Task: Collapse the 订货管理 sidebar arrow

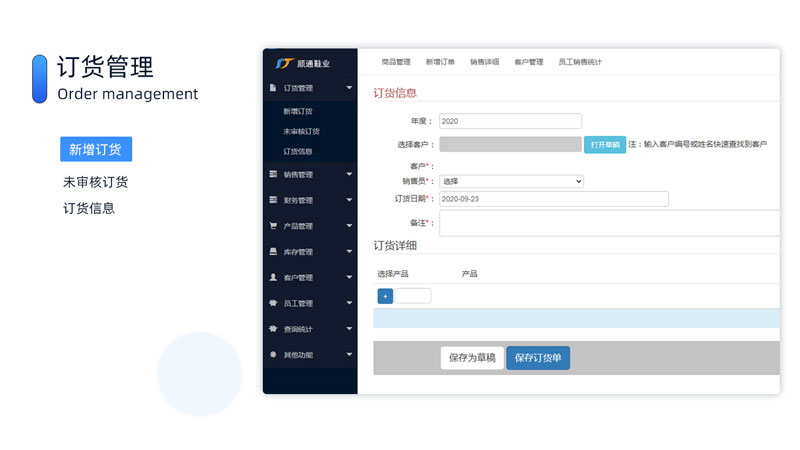Action: pyautogui.click(x=349, y=88)
